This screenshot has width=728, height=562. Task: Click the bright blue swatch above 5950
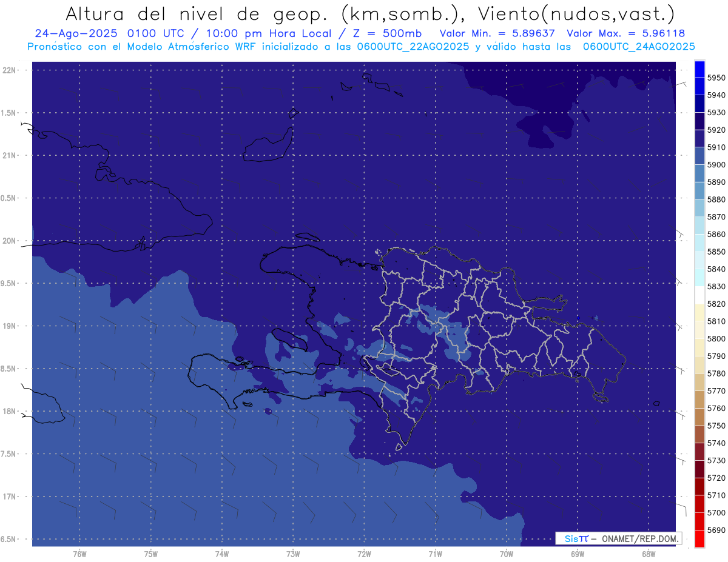pyautogui.click(x=699, y=69)
